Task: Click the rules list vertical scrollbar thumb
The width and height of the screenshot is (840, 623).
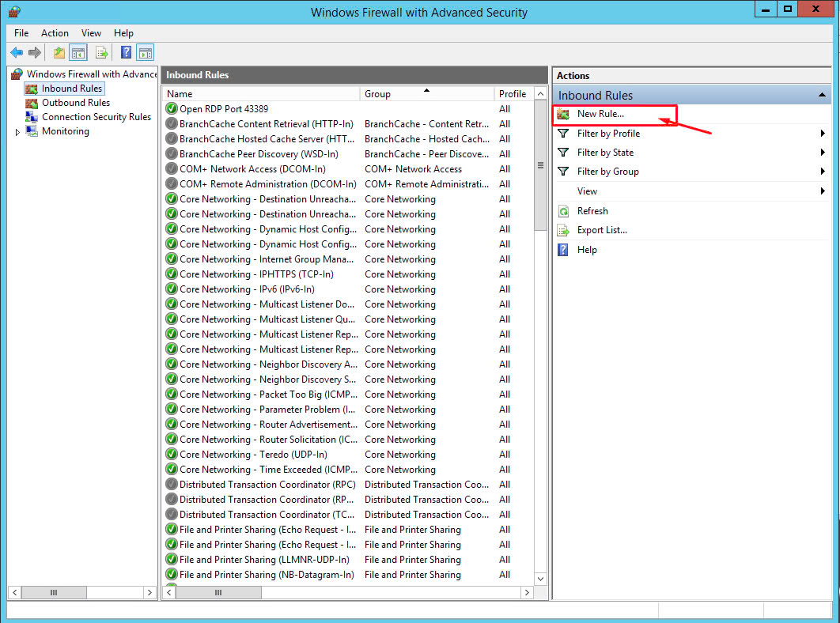Action: (540, 165)
